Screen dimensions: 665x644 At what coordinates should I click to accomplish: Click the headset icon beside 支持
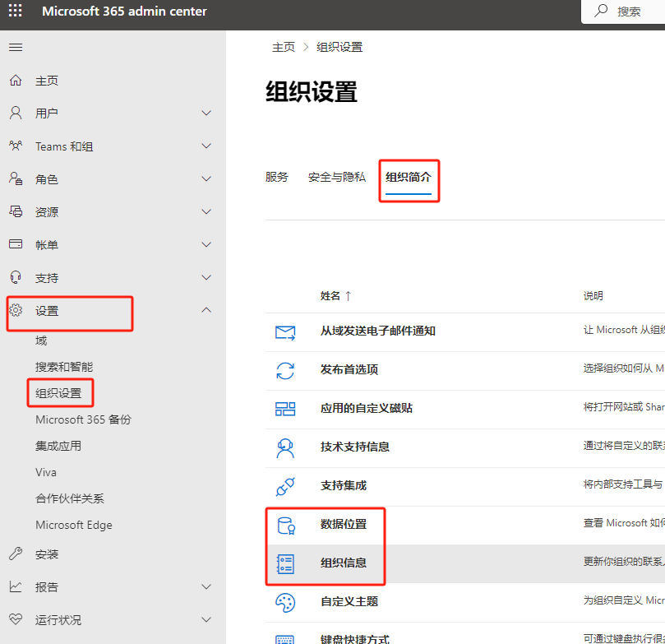[16, 277]
